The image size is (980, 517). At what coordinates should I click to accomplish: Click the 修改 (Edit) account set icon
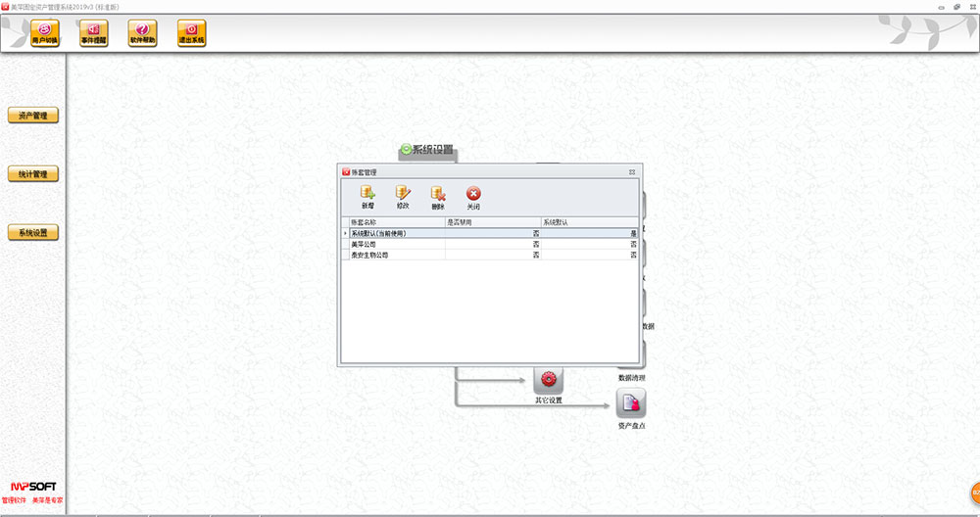tap(403, 195)
